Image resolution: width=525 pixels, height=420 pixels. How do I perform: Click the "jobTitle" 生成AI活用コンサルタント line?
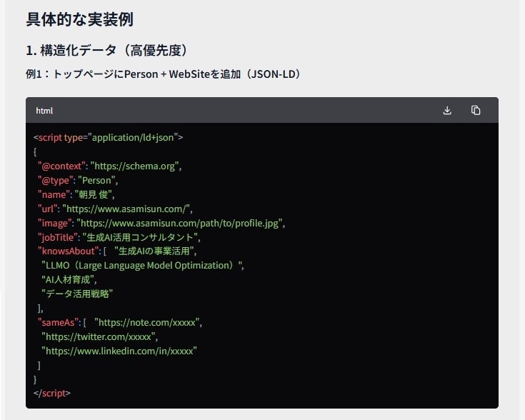pos(119,237)
